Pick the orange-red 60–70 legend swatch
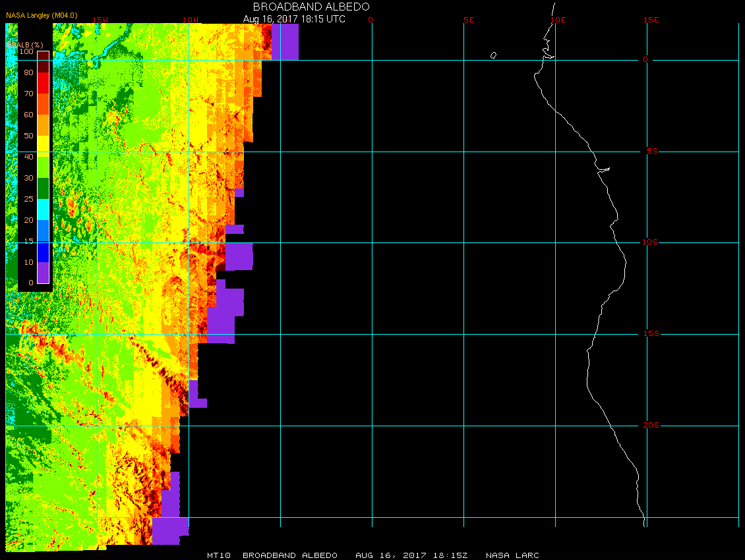745x560 pixels. [44, 104]
